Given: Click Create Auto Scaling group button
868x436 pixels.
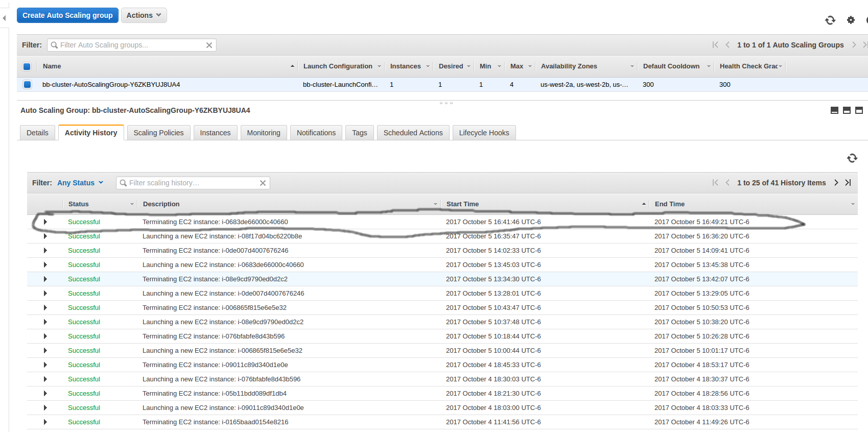Looking at the screenshot, I should pyautogui.click(x=67, y=15).
